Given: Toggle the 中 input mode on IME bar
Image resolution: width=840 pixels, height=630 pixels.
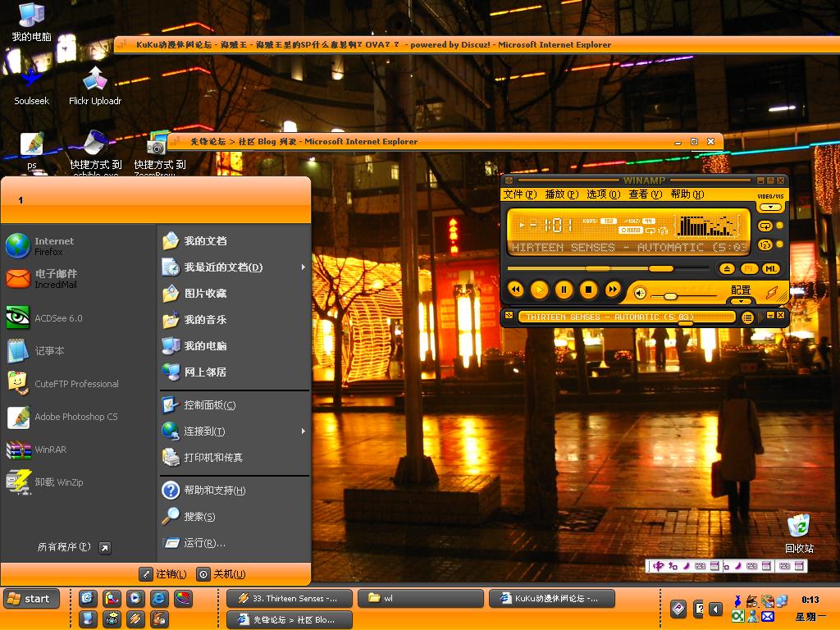Looking at the screenshot, I should 659,566.
